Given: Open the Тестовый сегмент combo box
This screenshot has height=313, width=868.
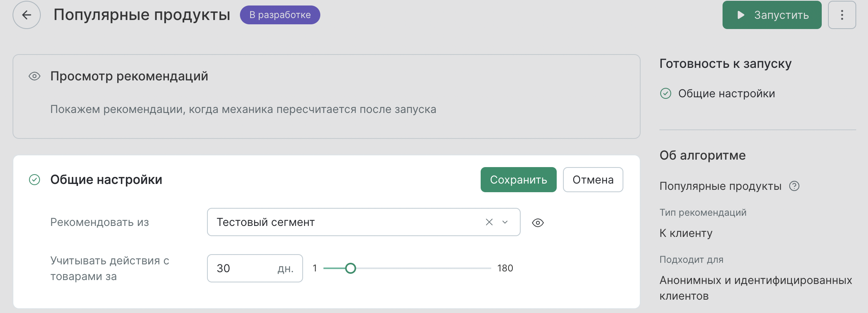Looking at the screenshot, I should tap(363, 222).
